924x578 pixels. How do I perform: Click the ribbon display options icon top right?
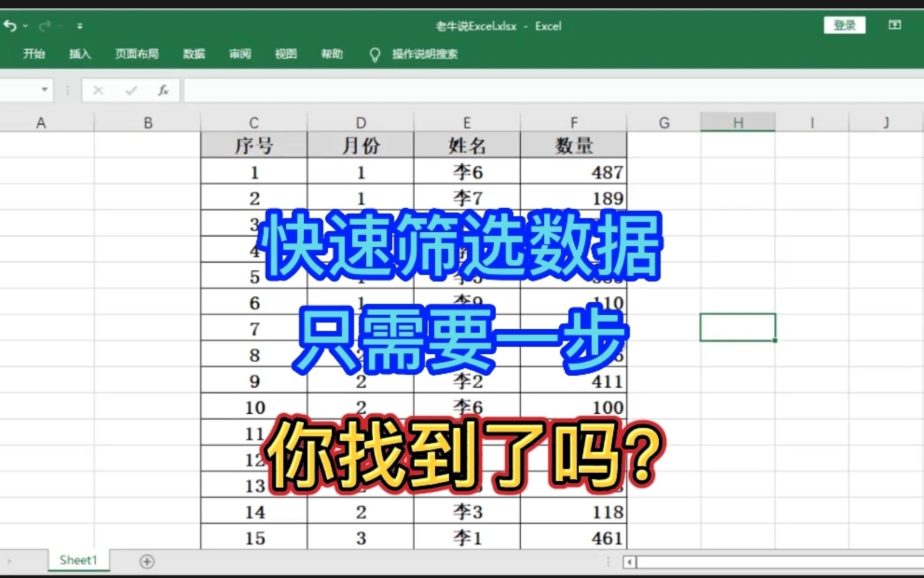pos(894,25)
